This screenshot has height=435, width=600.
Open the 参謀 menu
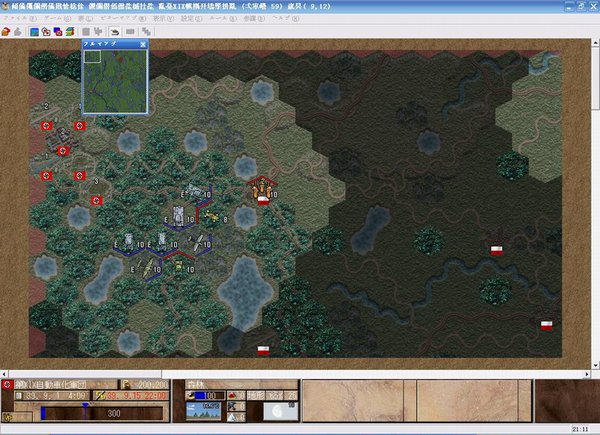tap(254, 18)
